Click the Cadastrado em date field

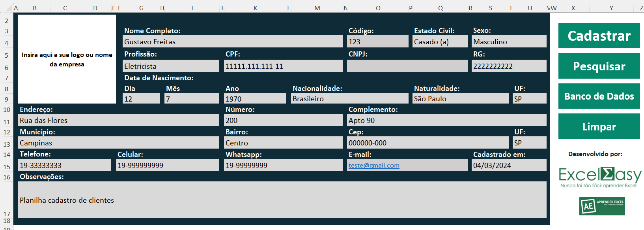(x=509, y=166)
